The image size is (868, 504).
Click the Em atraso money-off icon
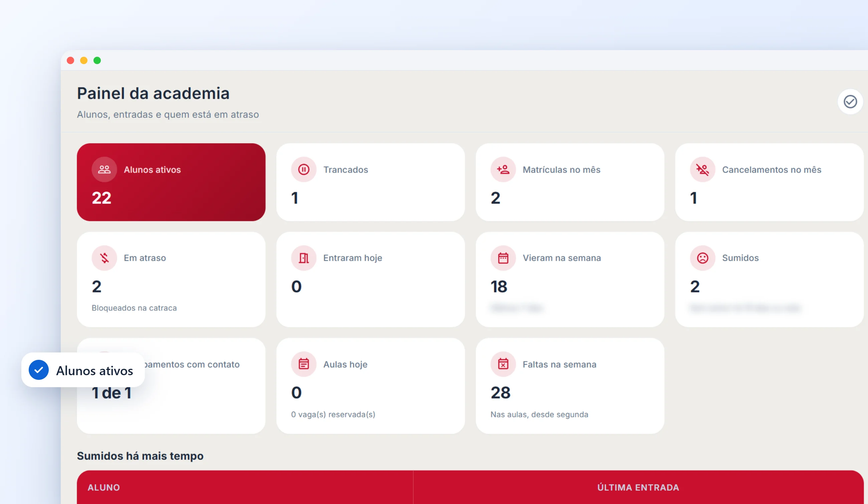tap(104, 258)
